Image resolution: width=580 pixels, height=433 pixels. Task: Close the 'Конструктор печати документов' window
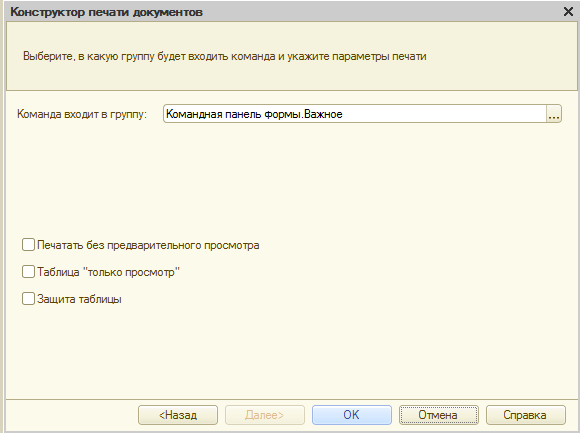(x=568, y=12)
